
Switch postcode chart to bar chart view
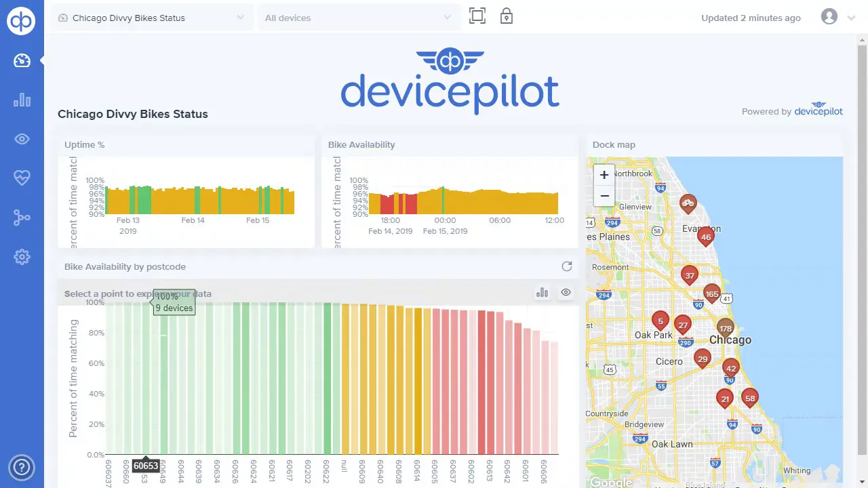(542, 293)
